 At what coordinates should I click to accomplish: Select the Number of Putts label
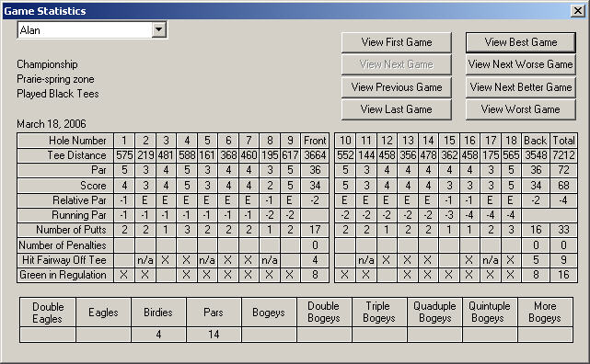click(65, 230)
